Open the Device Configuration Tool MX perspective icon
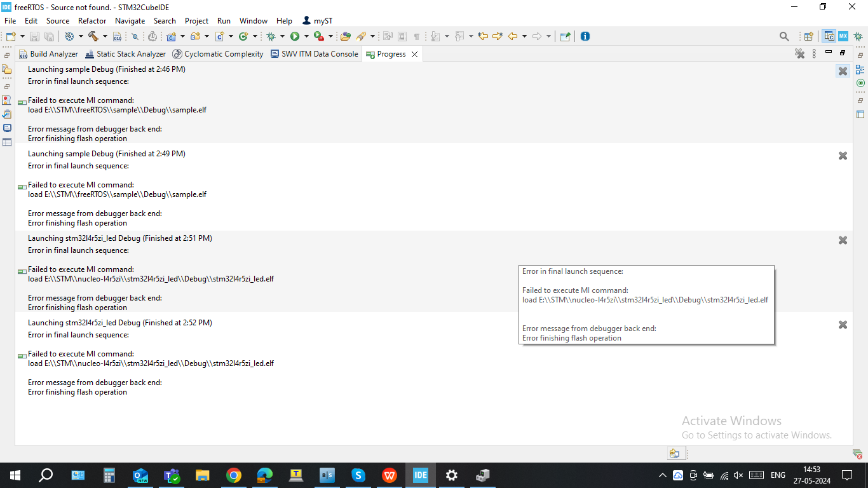This screenshot has height=488, width=868. click(843, 36)
